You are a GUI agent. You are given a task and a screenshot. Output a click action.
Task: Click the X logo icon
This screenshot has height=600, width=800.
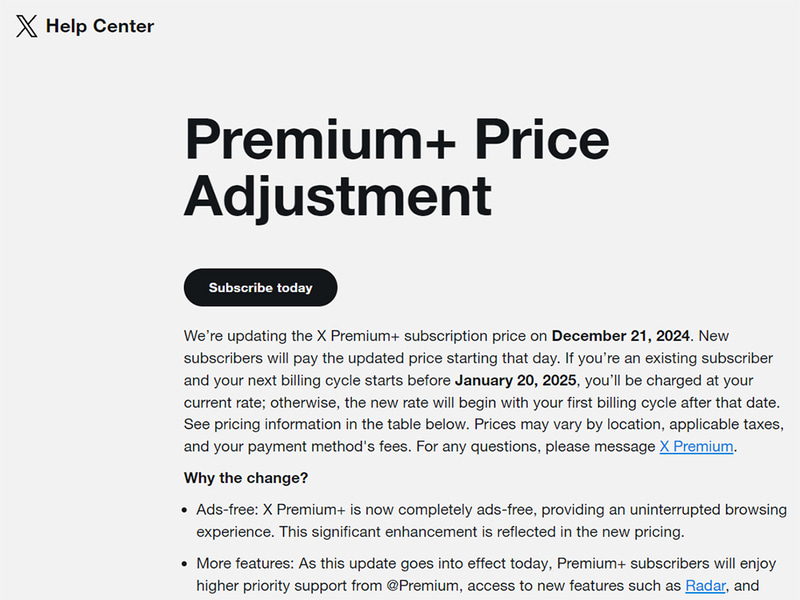tap(27, 27)
